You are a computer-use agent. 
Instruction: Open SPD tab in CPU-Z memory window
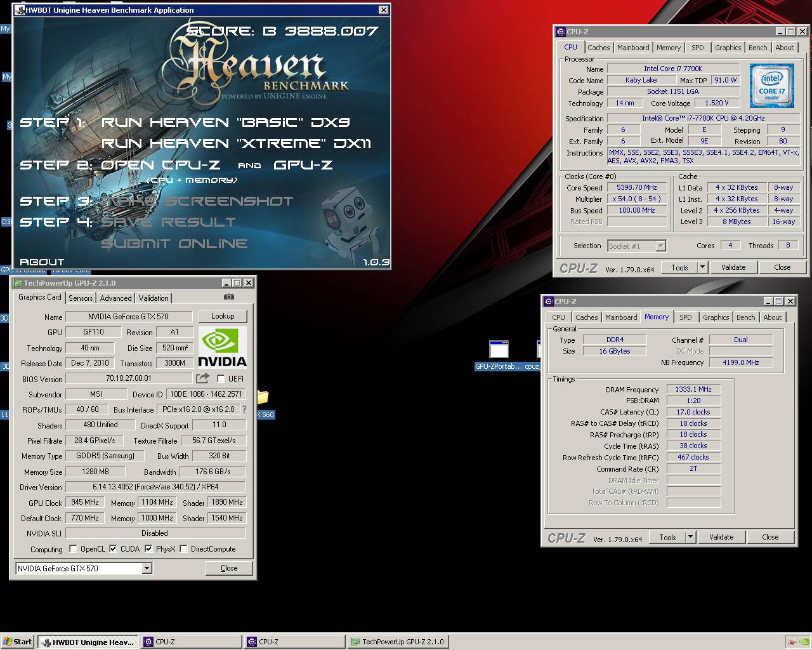(x=686, y=317)
